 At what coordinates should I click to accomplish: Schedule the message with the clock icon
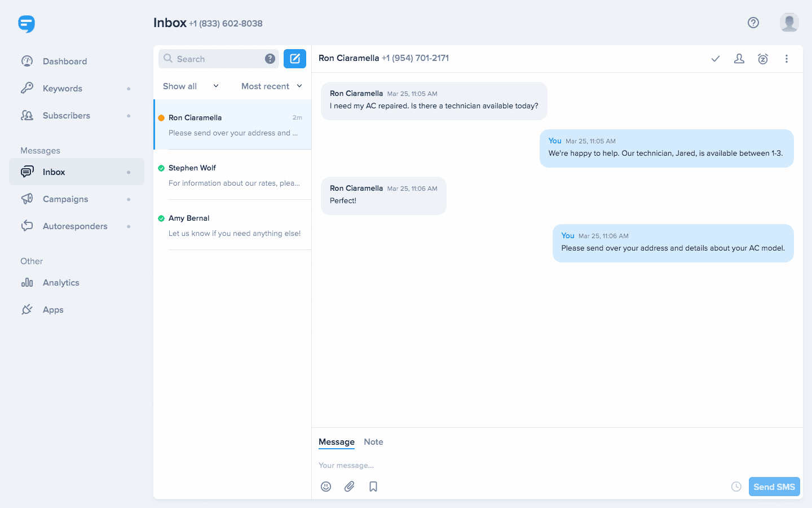click(x=736, y=486)
